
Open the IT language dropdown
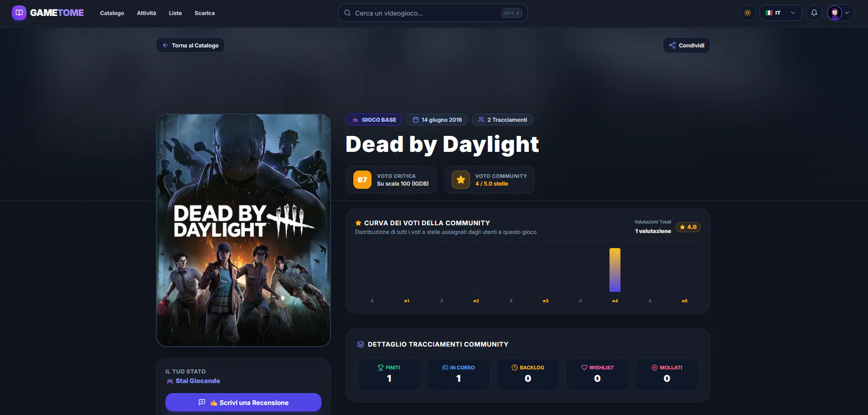[x=780, y=13]
